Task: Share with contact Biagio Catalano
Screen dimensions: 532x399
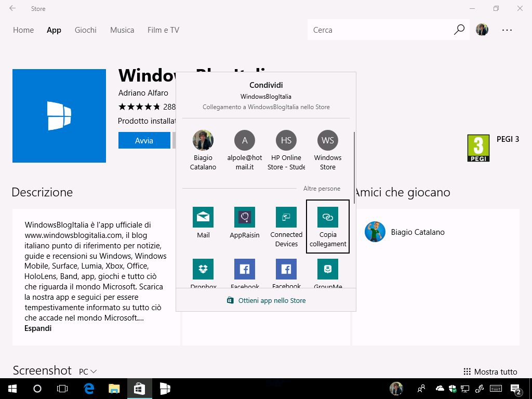Action: point(203,150)
